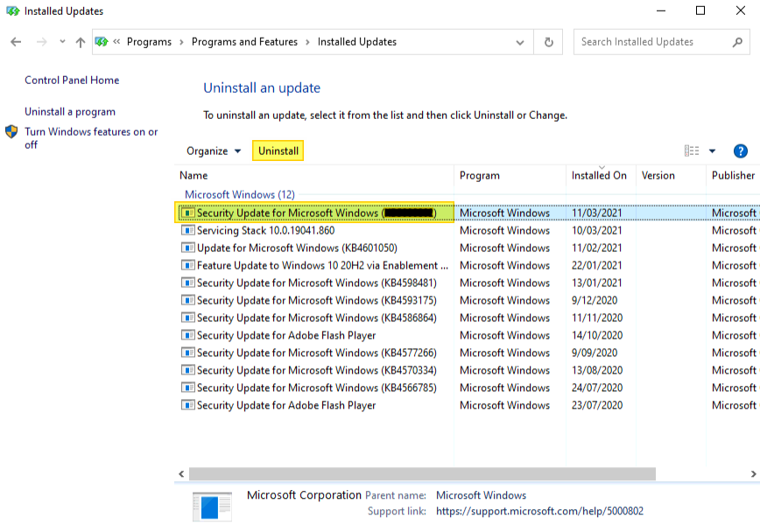Select Security Update KB4570334 row
The width and height of the screenshot is (760, 532).
click(x=468, y=369)
